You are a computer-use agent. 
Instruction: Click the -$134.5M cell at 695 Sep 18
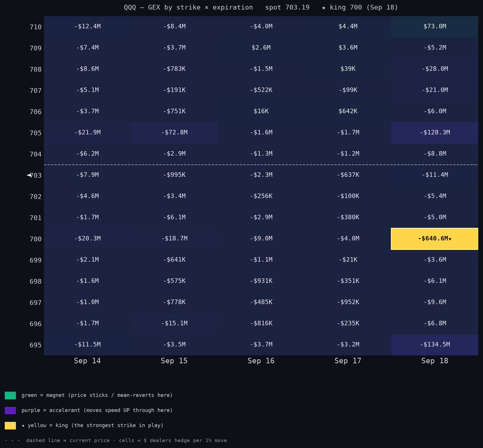click(x=435, y=345)
